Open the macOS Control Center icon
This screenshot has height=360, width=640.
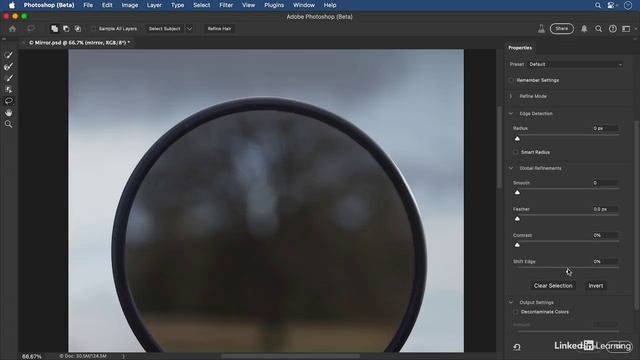point(611,5)
